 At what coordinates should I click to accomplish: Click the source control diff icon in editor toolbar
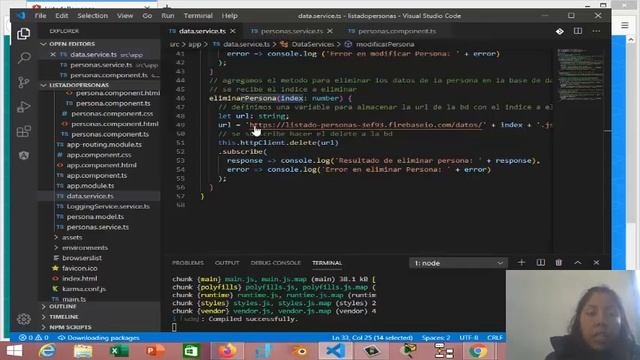coord(560,31)
